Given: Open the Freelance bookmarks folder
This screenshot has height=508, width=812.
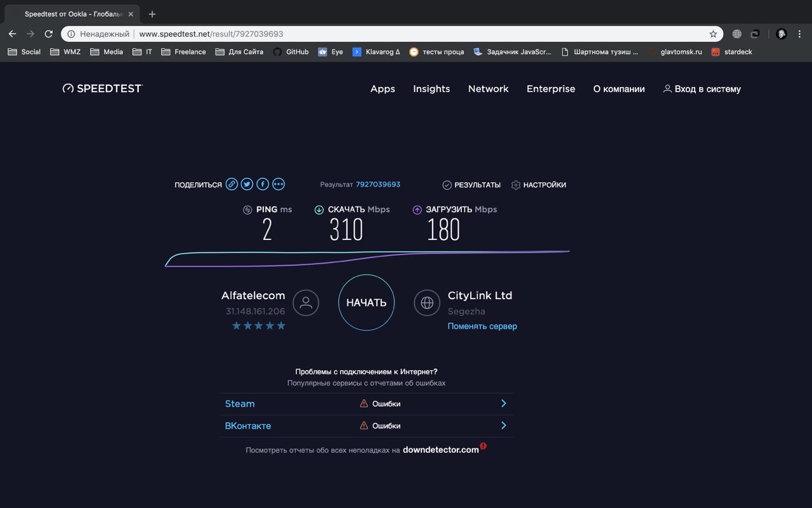Looking at the screenshot, I should click(184, 52).
